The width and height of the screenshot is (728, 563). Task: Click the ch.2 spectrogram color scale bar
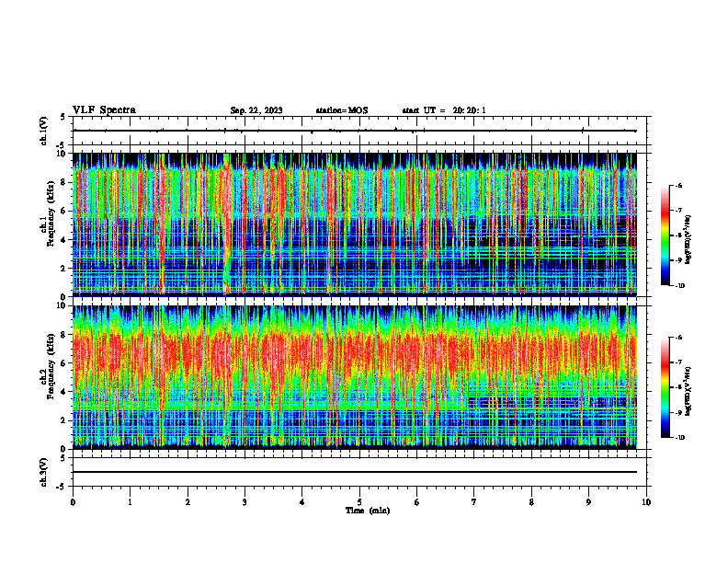(x=665, y=387)
